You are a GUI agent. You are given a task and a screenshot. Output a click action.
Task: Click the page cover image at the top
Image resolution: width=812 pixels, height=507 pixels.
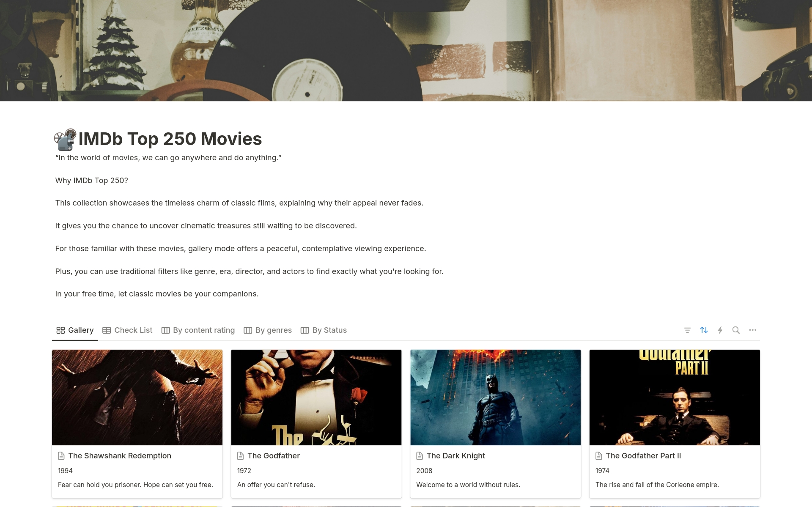[406, 50]
